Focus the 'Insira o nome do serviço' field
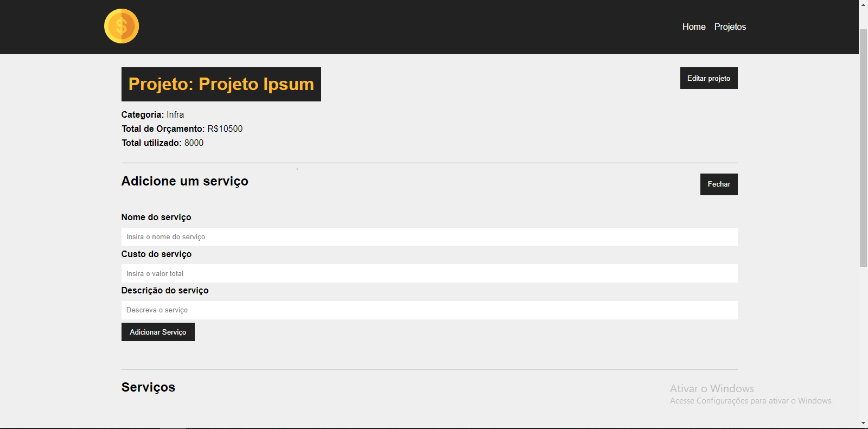868x429 pixels. pyautogui.click(x=429, y=236)
